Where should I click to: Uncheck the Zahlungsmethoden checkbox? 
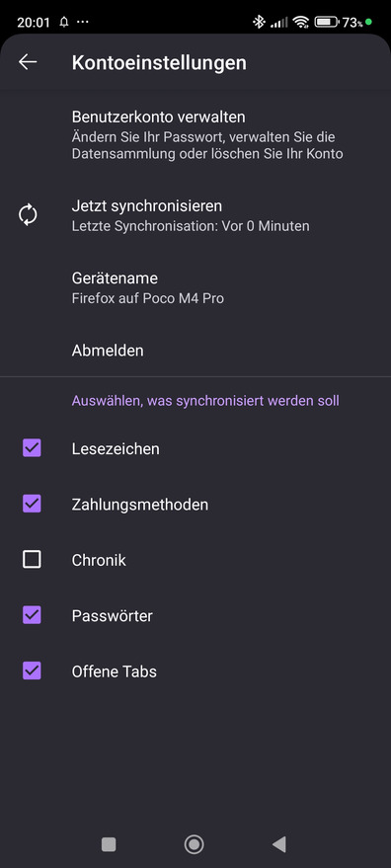click(x=32, y=504)
